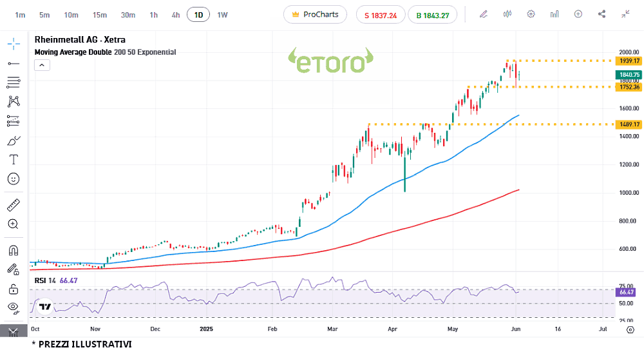Open the pencil draw tool in top bar
Screen dimensions: 644x350
[x=484, y=14]
